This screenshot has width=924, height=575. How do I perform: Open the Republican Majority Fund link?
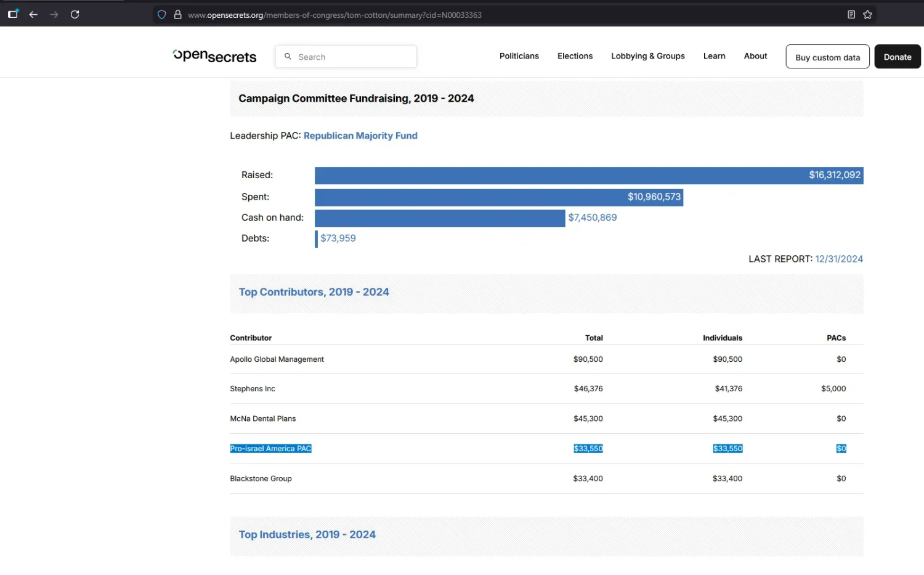point(360,136)
